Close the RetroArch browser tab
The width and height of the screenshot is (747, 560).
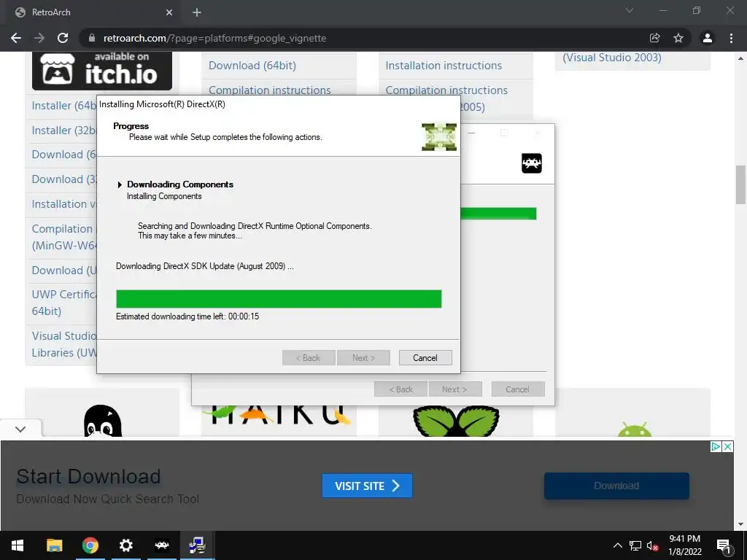[169, 12]
